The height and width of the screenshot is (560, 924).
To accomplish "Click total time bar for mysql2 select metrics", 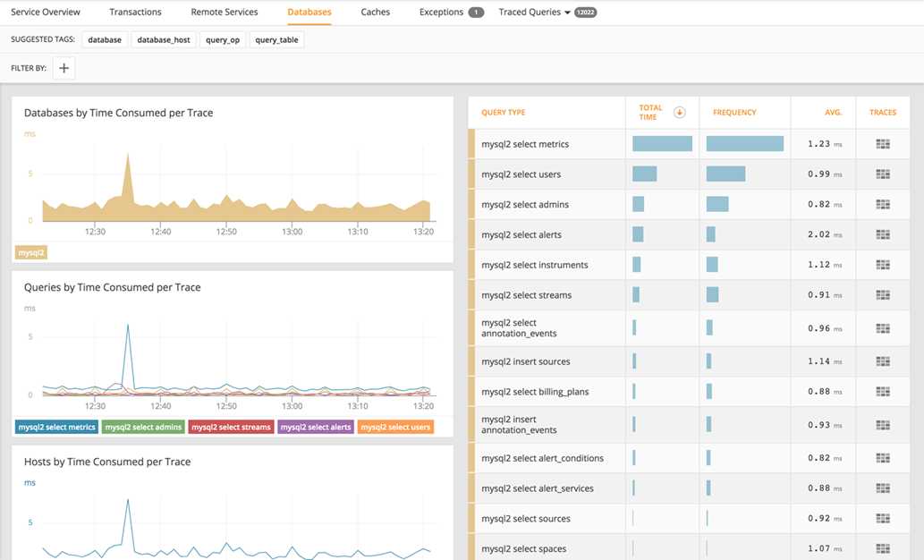I will [662, 144].
